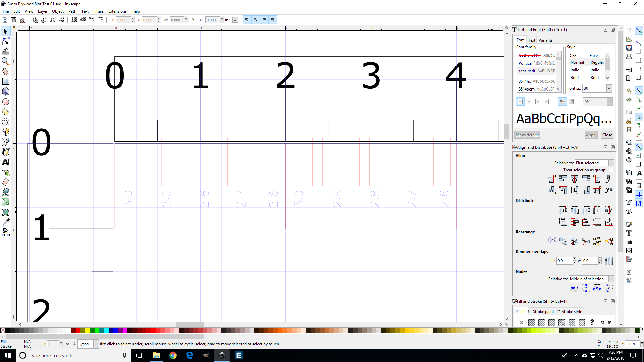The image size is (644, 362).
Task: Click Flip selected objects horizontally icon
Action: click(53, 20)
